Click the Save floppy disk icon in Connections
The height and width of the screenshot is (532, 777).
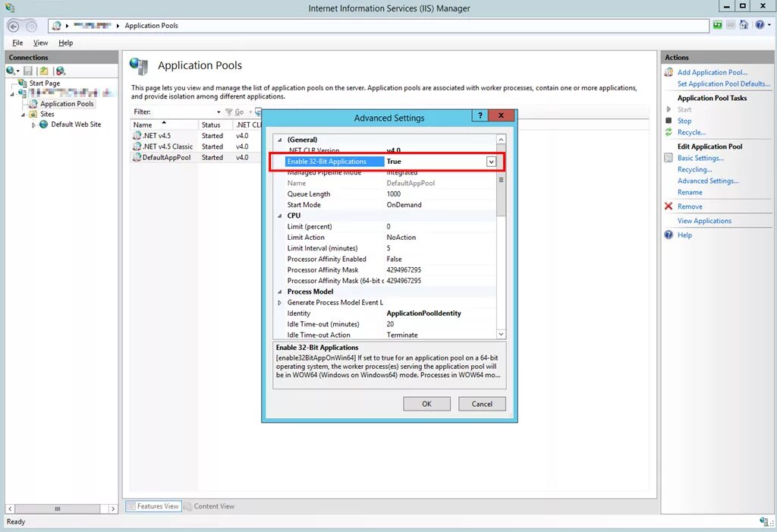coord(28,71)
